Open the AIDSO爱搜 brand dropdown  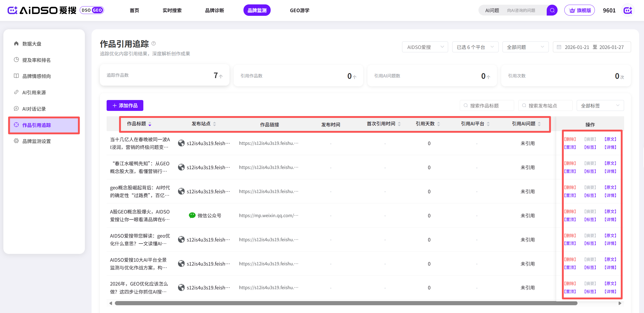[x=425, y=47]
